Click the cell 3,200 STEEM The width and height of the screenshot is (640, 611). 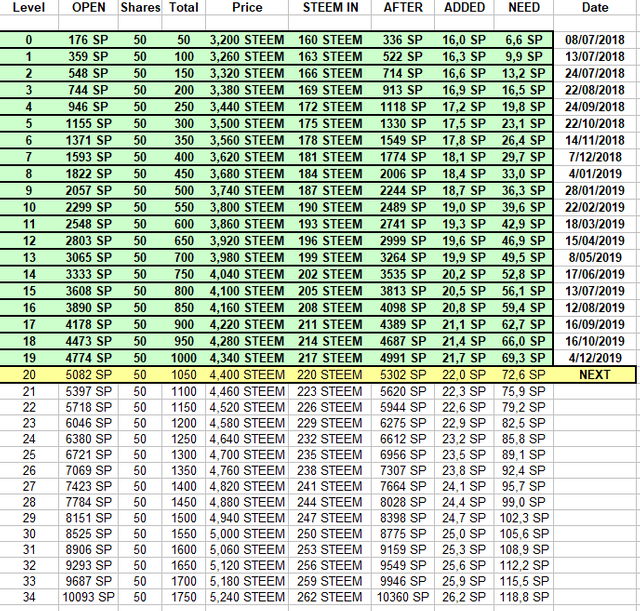247,40
